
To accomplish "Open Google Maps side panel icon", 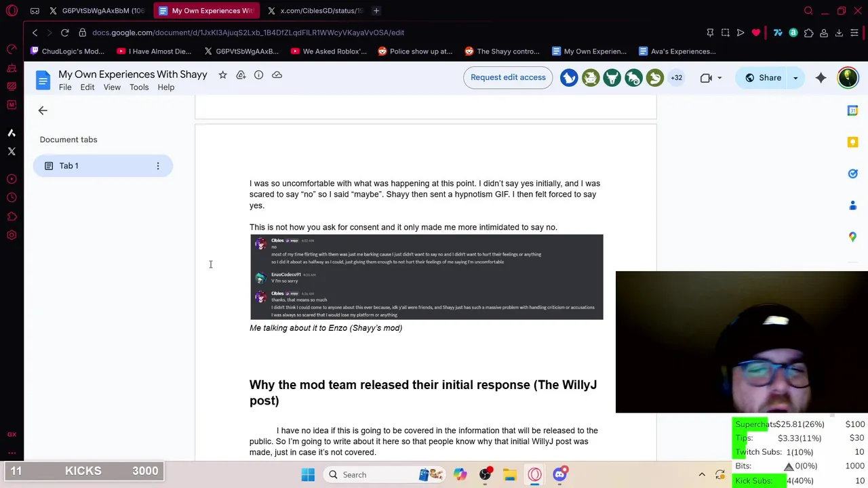I will [852, 237].
